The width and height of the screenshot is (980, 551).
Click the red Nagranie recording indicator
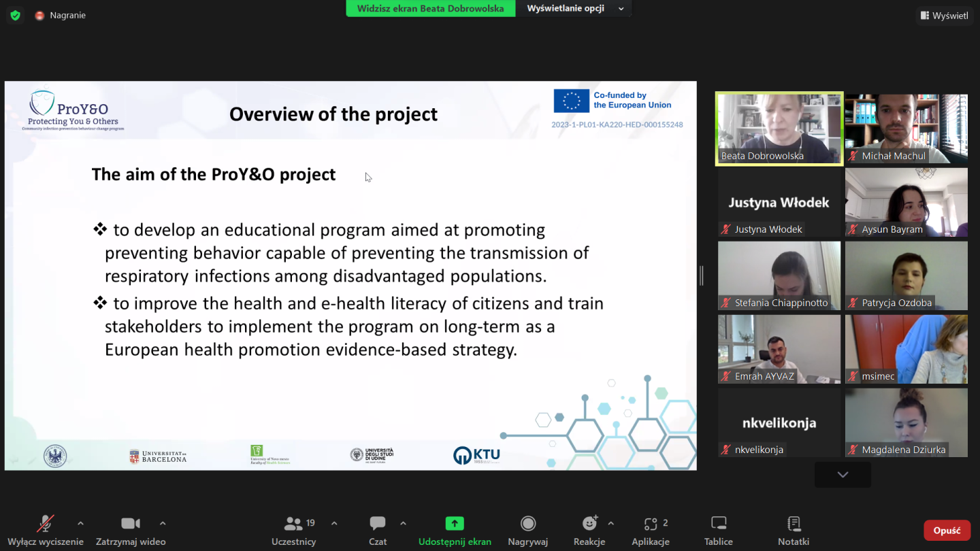[61, 15]
